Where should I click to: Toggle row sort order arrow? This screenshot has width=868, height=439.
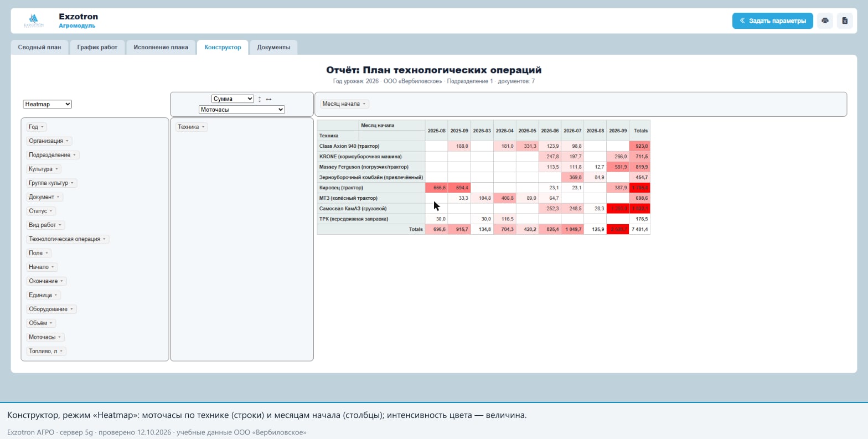tap(260, 99)
